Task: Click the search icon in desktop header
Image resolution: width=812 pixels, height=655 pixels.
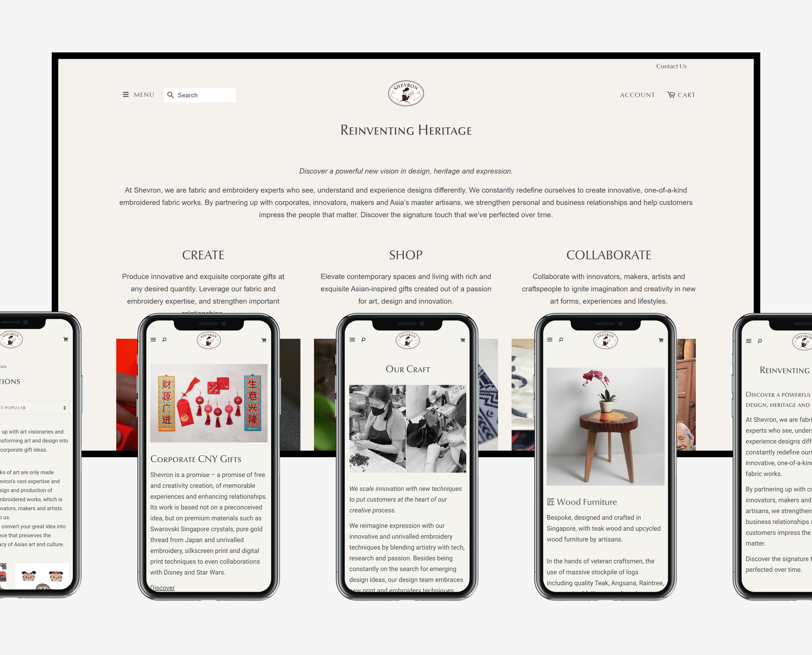Action: point(170,94)
